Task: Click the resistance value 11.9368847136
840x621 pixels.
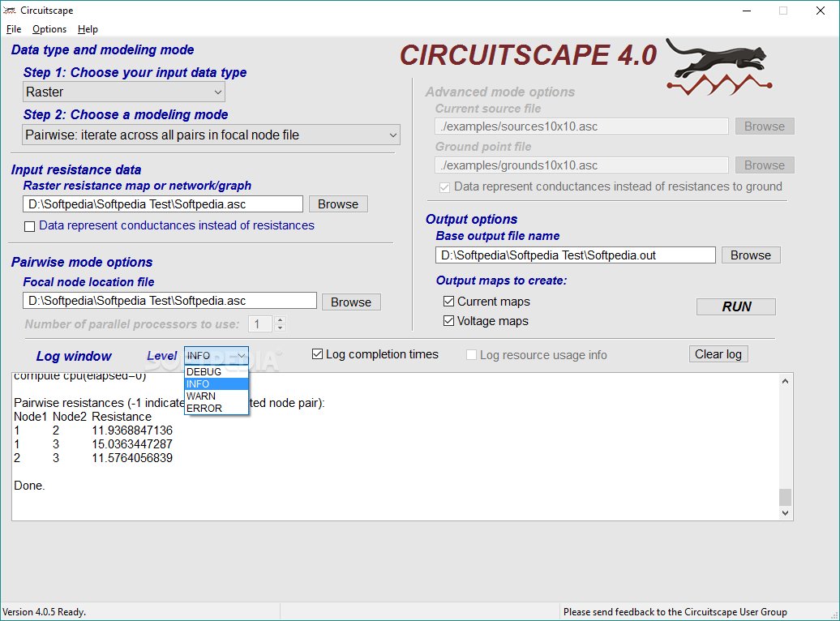Action: 132,430
